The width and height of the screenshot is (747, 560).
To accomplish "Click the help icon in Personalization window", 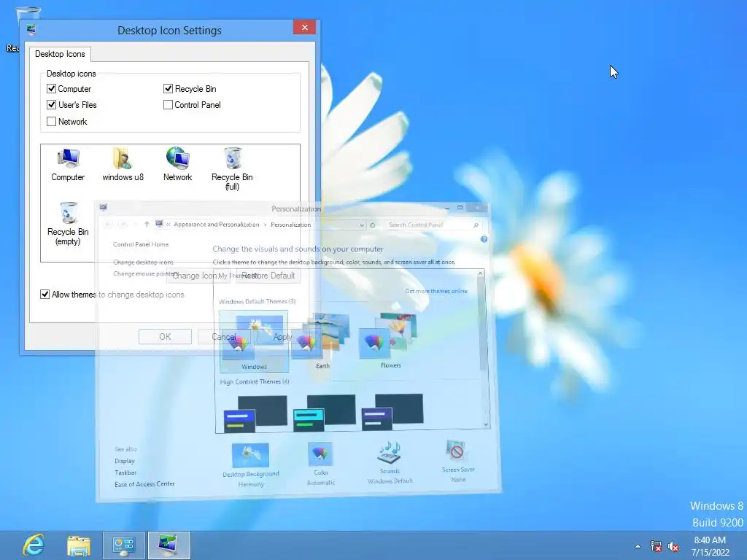I will 484,239.
